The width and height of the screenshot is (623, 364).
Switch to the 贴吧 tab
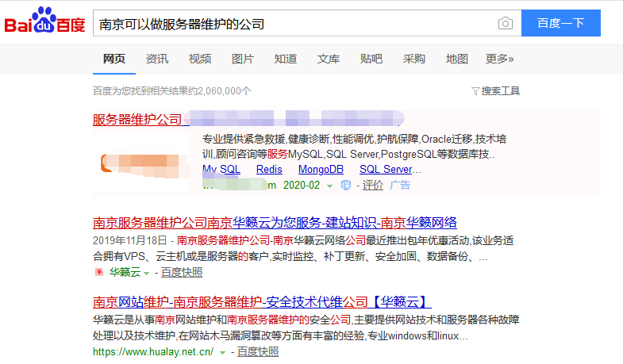coord(371,59)
